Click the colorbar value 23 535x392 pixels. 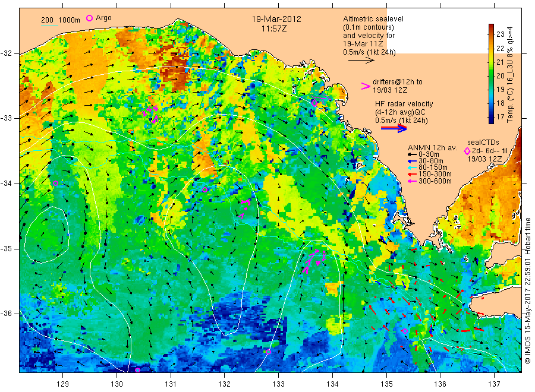(x=500, y=34)
